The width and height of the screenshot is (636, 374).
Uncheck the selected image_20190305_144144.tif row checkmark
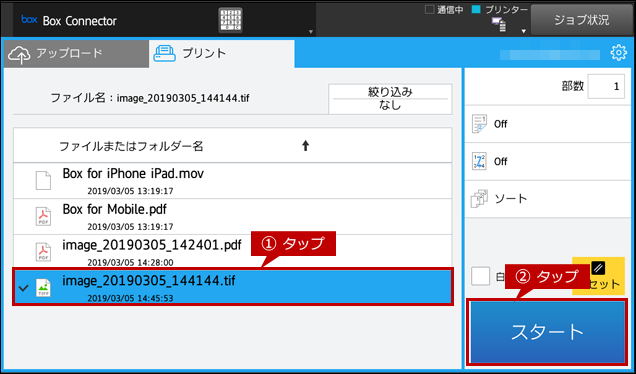(24, 288)
